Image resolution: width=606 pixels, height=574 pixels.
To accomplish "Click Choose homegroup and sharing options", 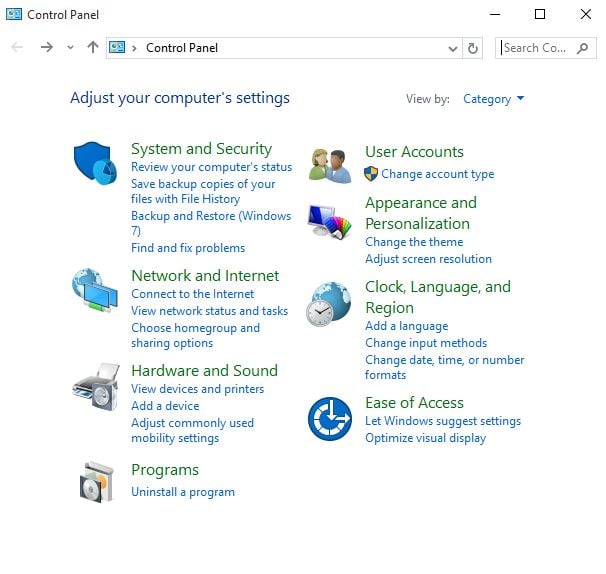I will tap(195, 336).
